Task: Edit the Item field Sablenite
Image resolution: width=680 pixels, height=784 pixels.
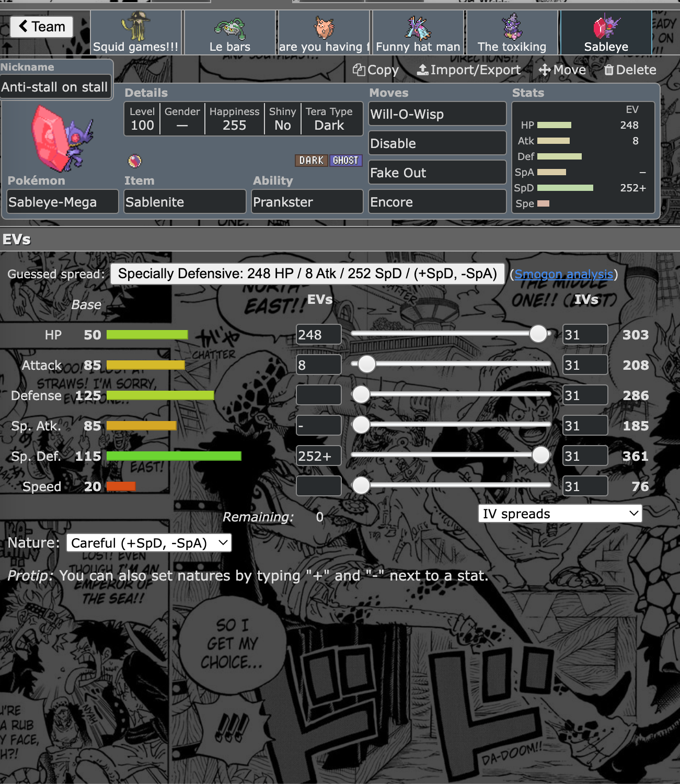Action: [185, 202]
